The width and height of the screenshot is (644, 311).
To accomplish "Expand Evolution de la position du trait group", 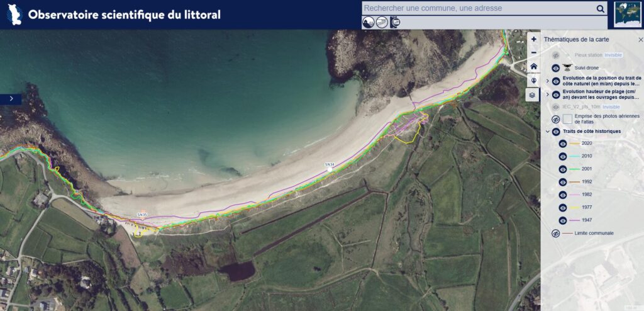I will pyautogui.click(x=548, y=81).
